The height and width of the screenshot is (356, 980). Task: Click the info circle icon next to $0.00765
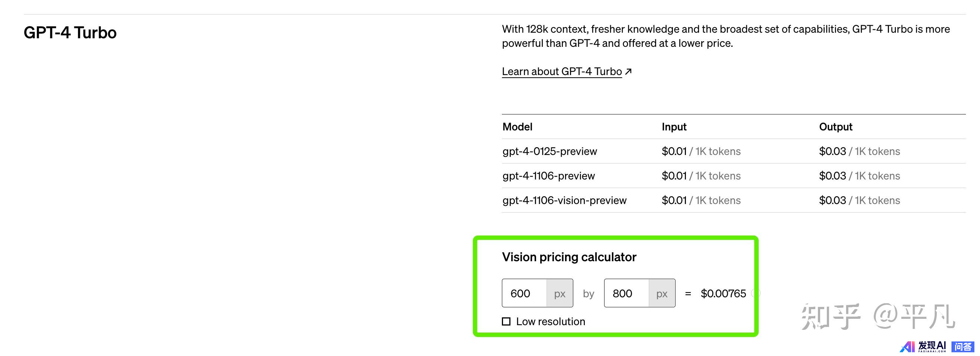(756, 293)
